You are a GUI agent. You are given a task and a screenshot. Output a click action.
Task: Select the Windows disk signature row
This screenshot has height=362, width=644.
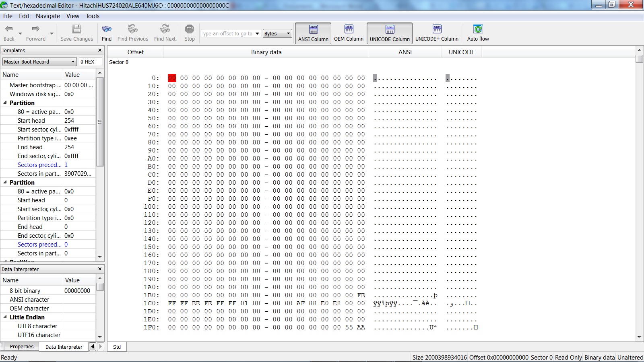pyautogui.click(x=48, y=94)
